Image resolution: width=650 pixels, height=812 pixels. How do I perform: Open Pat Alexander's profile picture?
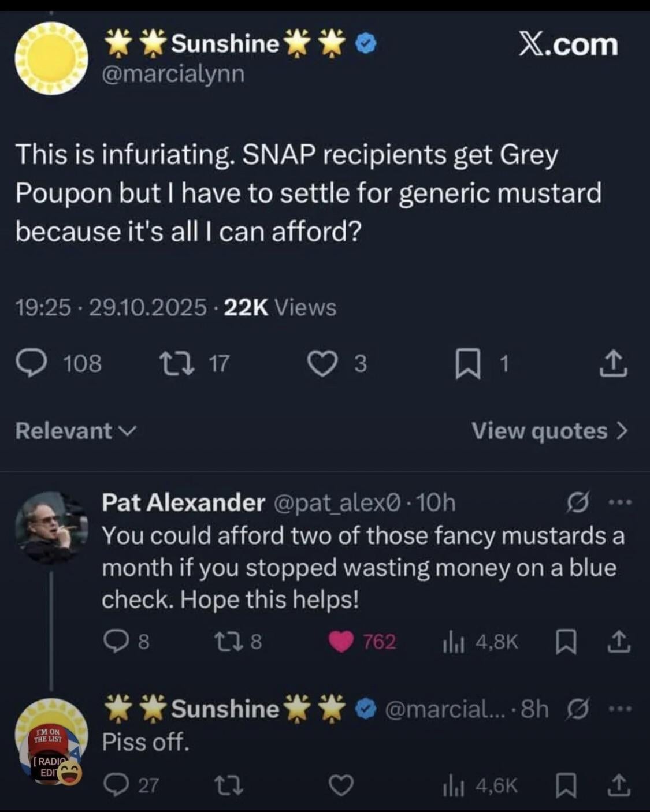tap(51, 527)
